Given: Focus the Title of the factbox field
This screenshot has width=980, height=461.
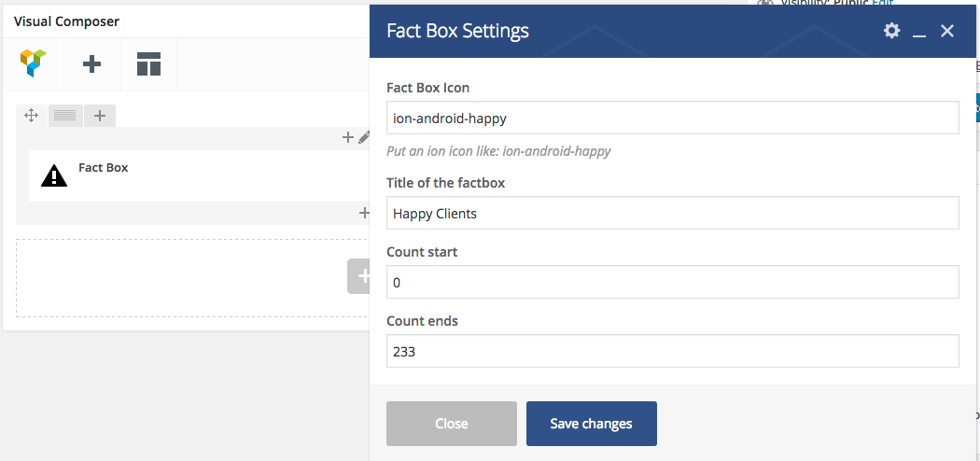Looking at the screenshot, I should 672,213.
